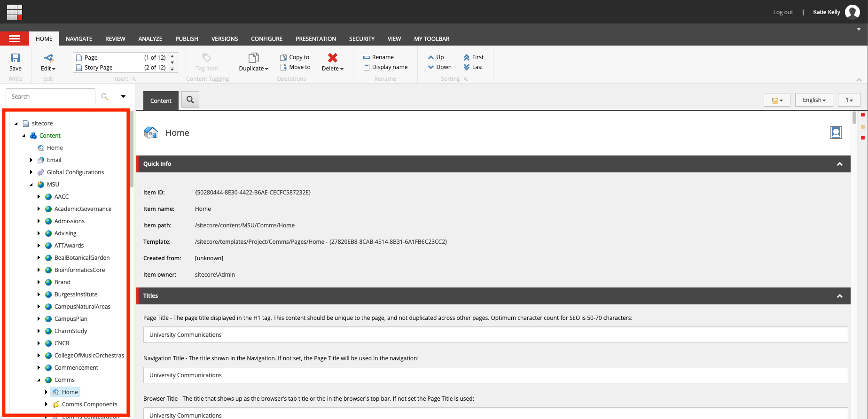868x419 pixels.
Task: Expand the insert options list arrow
Action: tap(172, 70)
